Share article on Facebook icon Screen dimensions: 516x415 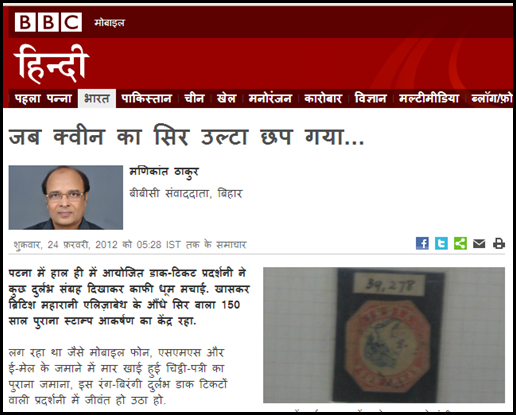(x=422, y=243)
